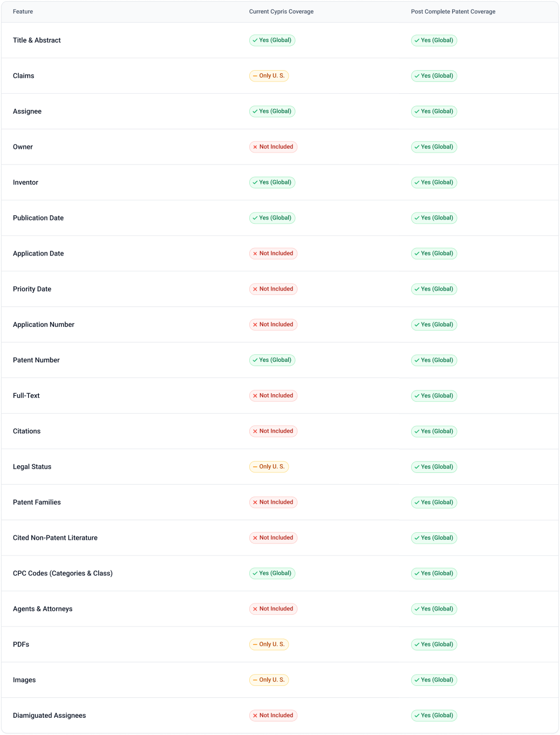Click the 'Only U. S.' badge for Claims
The image size is (560, 735).
(269, 76)
